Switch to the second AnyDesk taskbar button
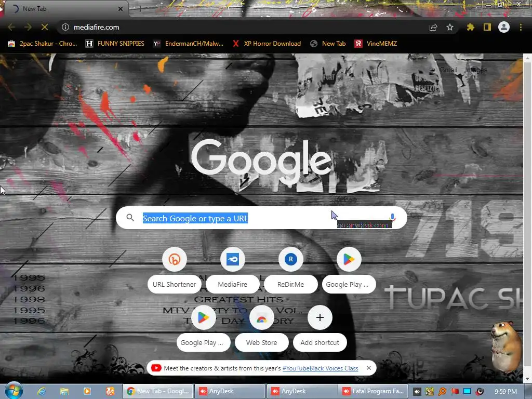The height and width of the screenshot is (399, 532). 303,391
